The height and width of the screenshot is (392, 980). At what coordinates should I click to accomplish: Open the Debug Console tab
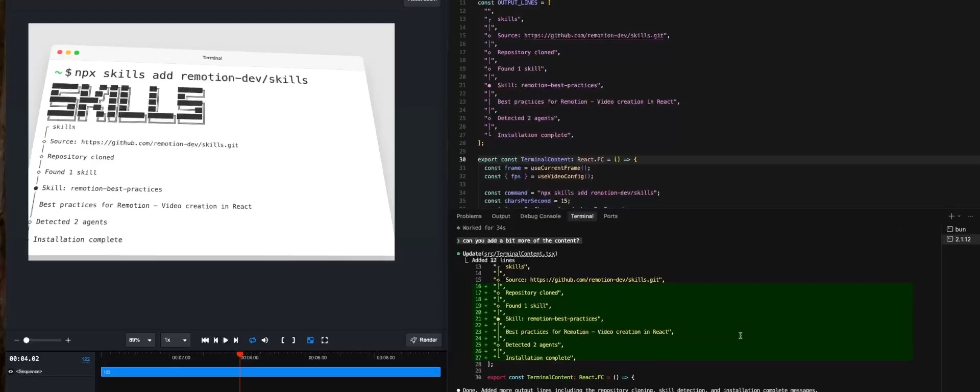click(x=540, y=216)
